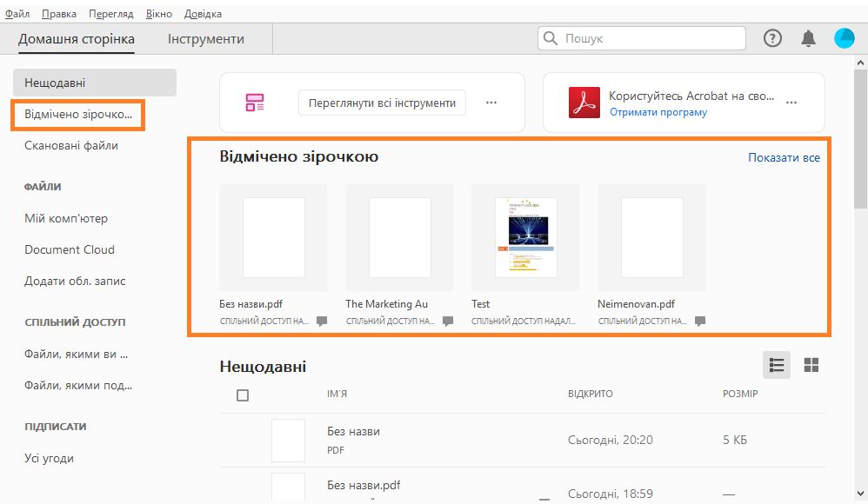The width and height of the screenshot is (868, 504).
Task: Click the pink tools icon in the banner
Action: click(x=256, y=102)
